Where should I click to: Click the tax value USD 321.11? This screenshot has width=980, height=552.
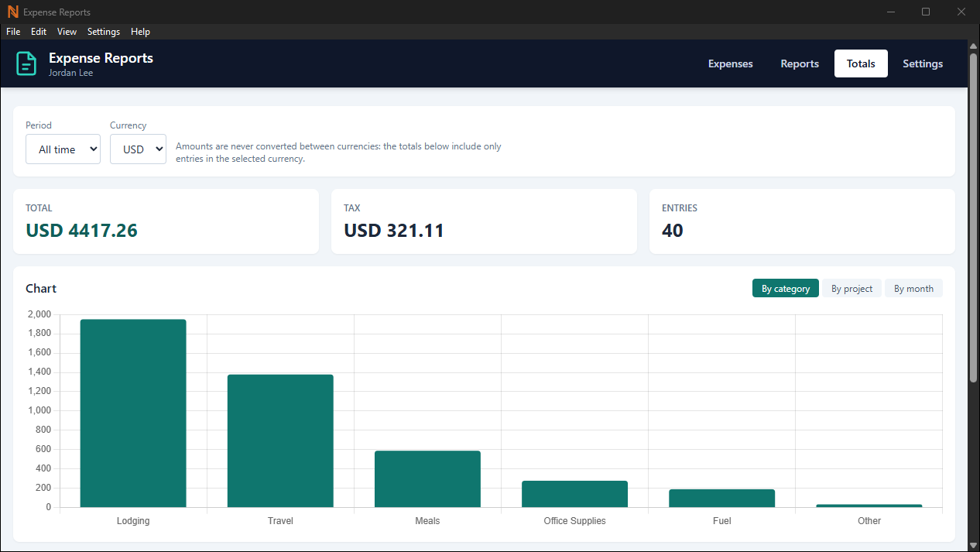394,230
